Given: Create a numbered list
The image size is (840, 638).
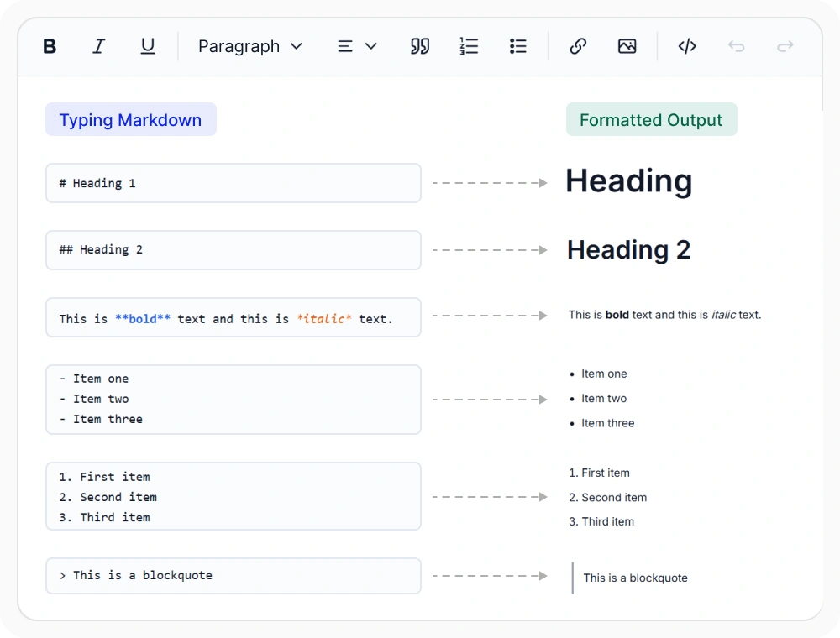Looking at the screenshot, I should 469,46.
